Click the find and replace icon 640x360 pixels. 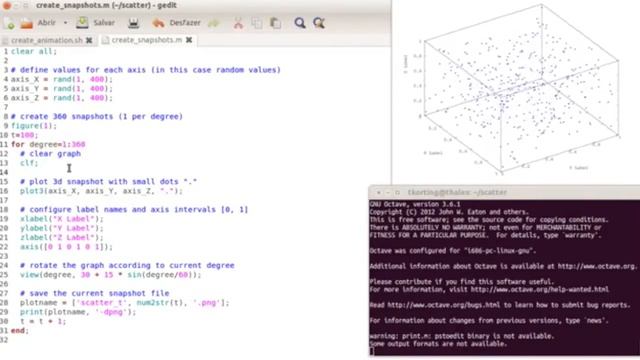(319, 23)
